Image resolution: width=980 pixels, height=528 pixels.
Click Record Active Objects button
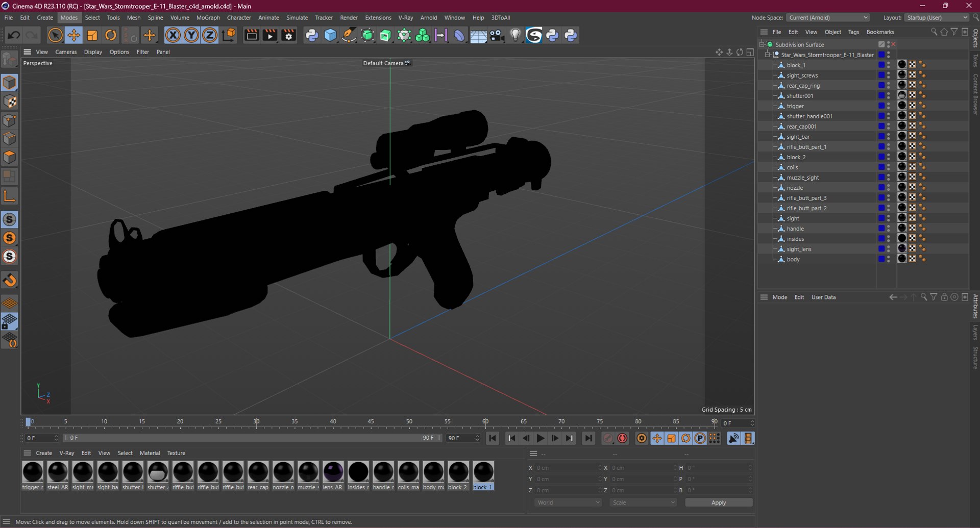coord(608,438)
